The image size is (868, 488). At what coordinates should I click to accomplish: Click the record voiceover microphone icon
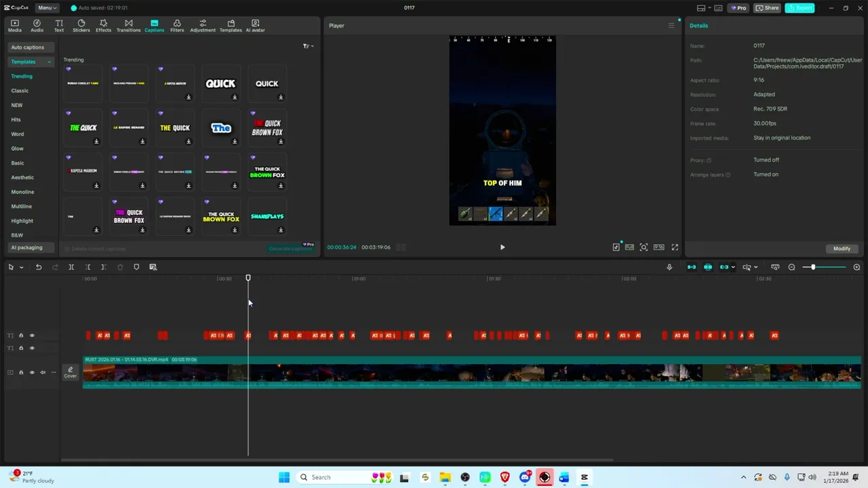669,267
